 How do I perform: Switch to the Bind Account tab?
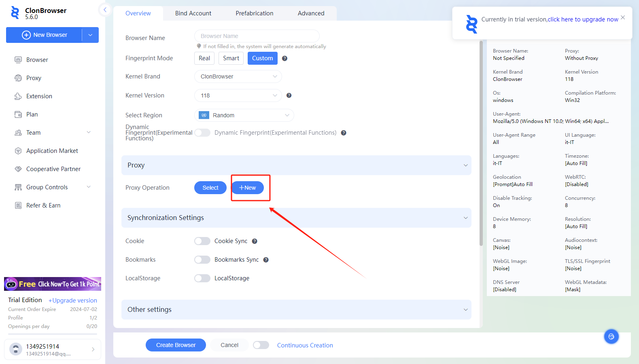(193, 13)
